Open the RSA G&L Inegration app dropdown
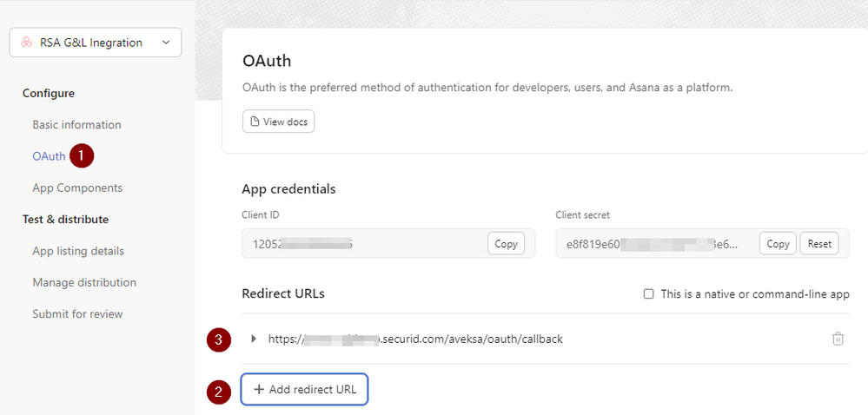Image resolution: width=868 pixels, height=415 pixels. [96, 43]
